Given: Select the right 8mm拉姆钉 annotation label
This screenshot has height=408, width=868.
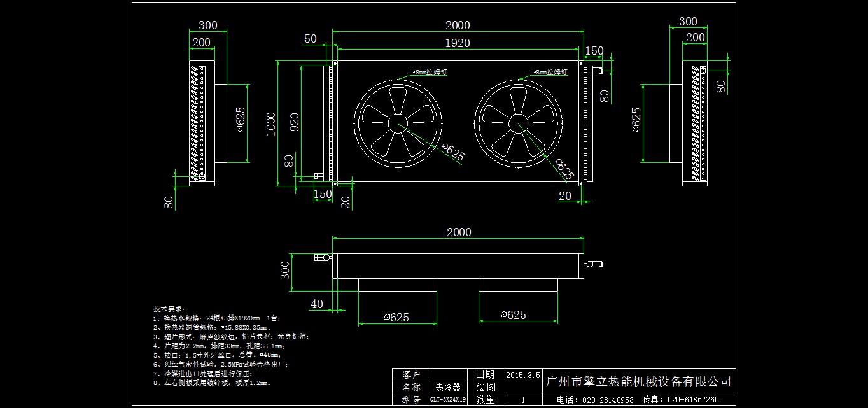Looking at the screenshot, I should coord(550,73).
